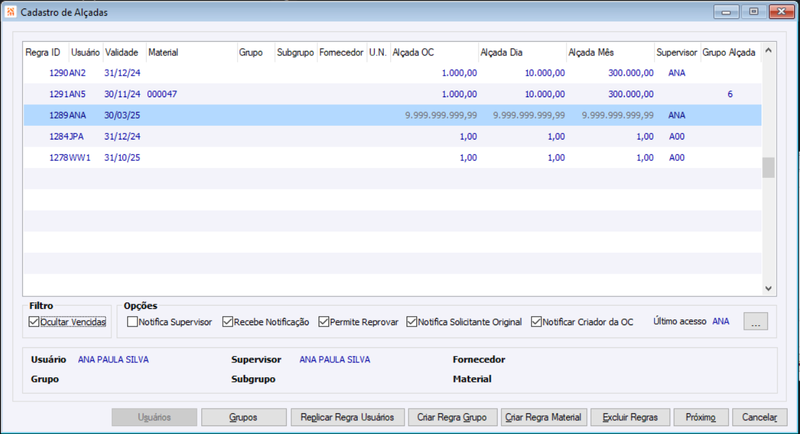The height and width of the screenshot is (434, 800).
Task: Open the Grupos button
Action: pos(244,417)
